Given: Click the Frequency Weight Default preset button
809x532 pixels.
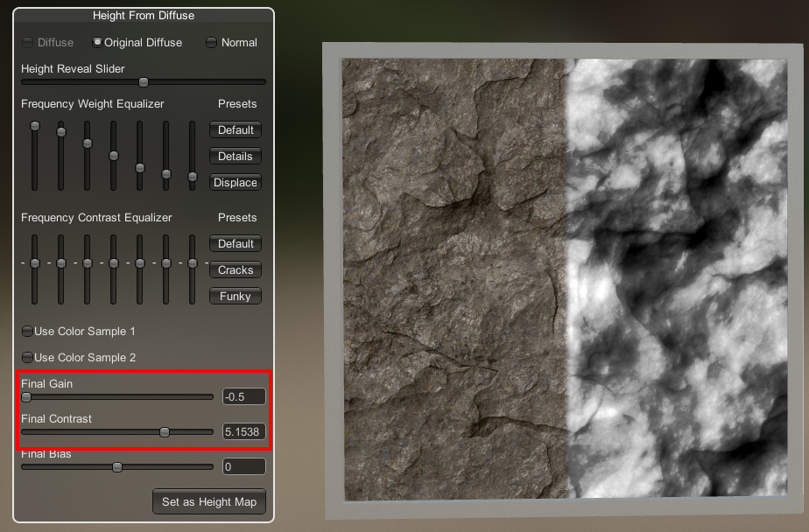Looking at the screenshot, I should (x=236, y=130).
